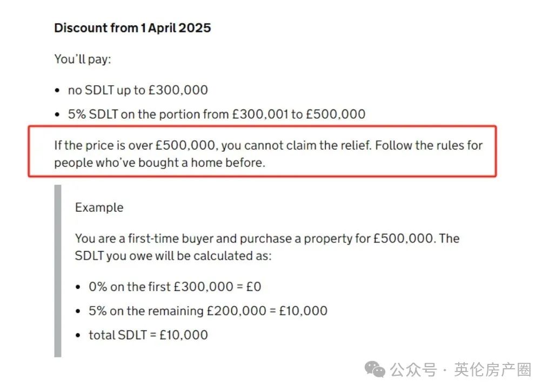This screenshot has height=392, width=549.
Task: Click the bullet dot before 'total SDLT'
Action: [x=78, y=336]
